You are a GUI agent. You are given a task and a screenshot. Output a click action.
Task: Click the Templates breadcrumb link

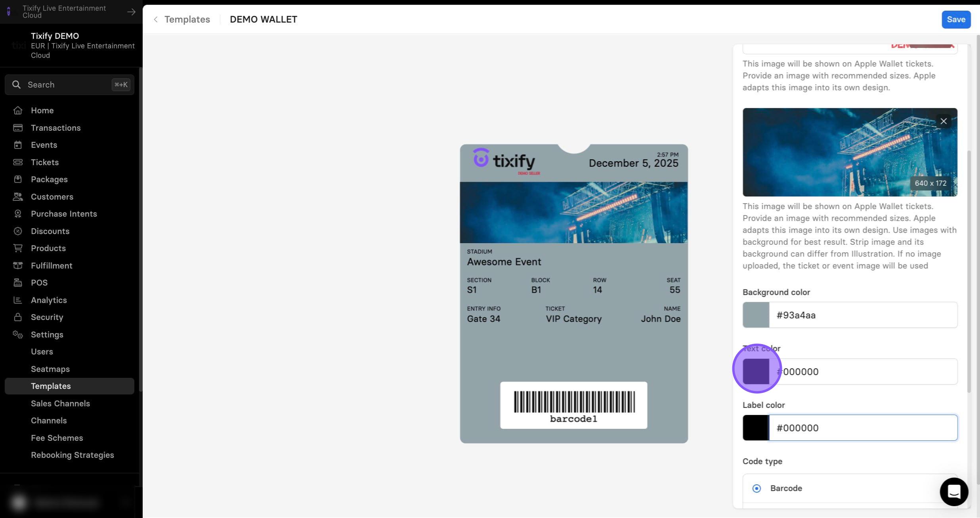187,19
